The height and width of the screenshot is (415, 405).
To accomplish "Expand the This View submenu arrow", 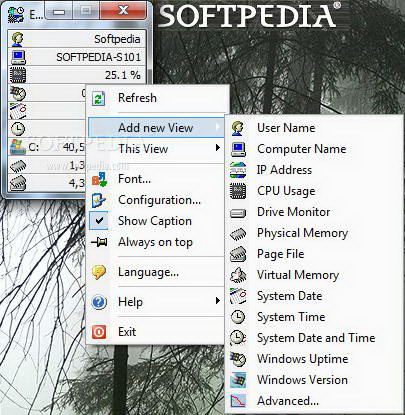I will 218,148.
